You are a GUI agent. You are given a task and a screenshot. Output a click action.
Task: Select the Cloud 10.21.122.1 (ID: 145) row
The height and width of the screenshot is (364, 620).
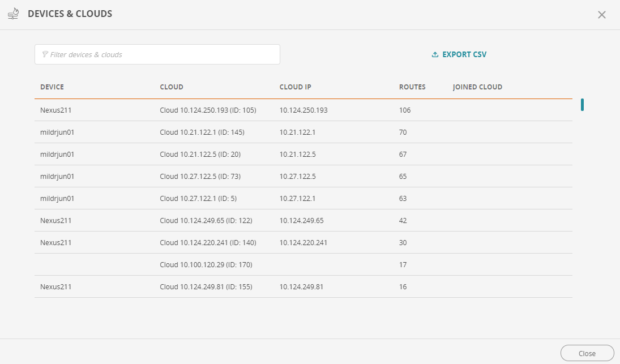click(202, 132)
